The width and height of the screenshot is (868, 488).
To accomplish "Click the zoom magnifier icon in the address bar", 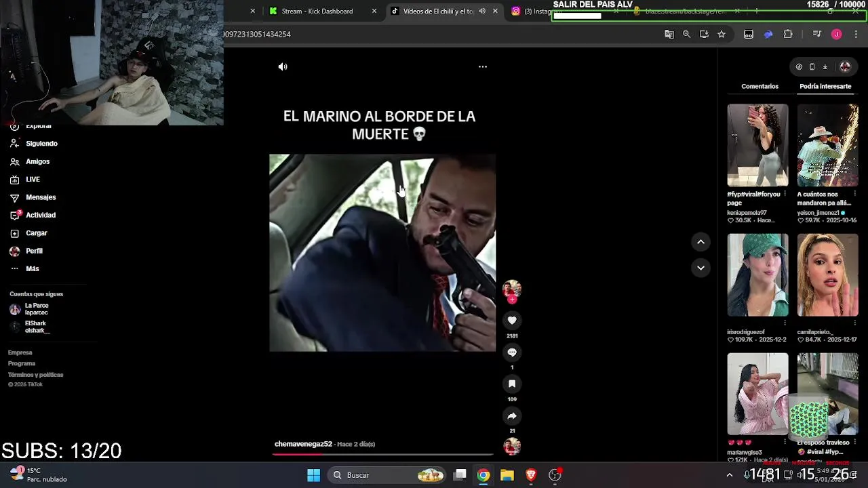I will coord(686,34).
